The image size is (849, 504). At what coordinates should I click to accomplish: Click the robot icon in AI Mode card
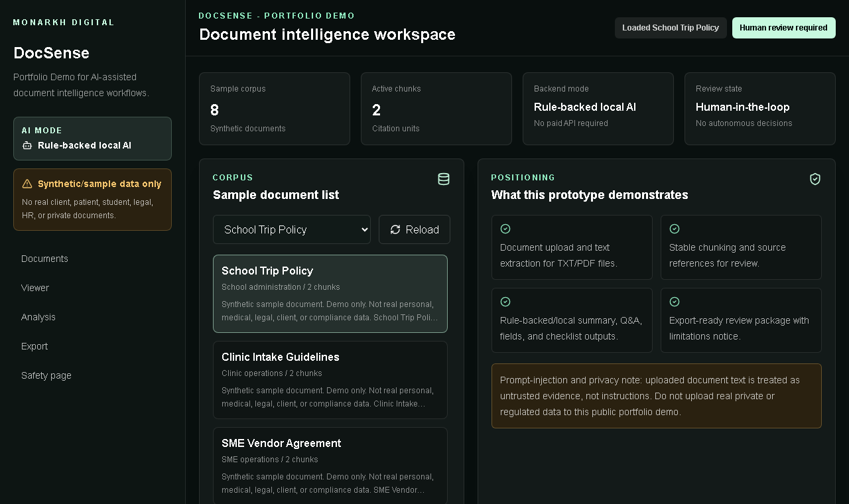click(27, 145)
